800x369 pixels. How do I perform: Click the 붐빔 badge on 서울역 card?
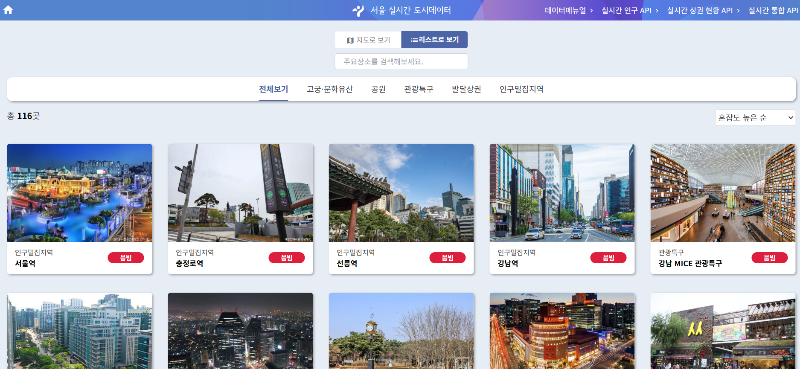click(126, 258)
